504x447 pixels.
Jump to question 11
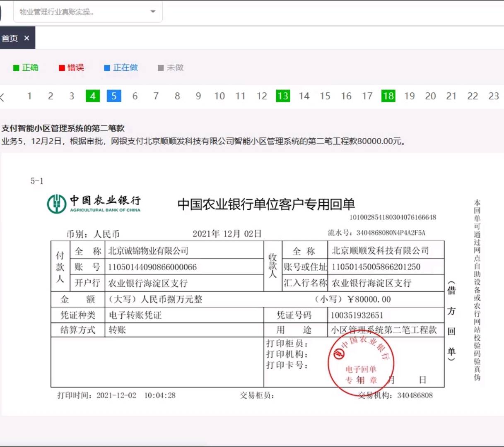[241, 96]
